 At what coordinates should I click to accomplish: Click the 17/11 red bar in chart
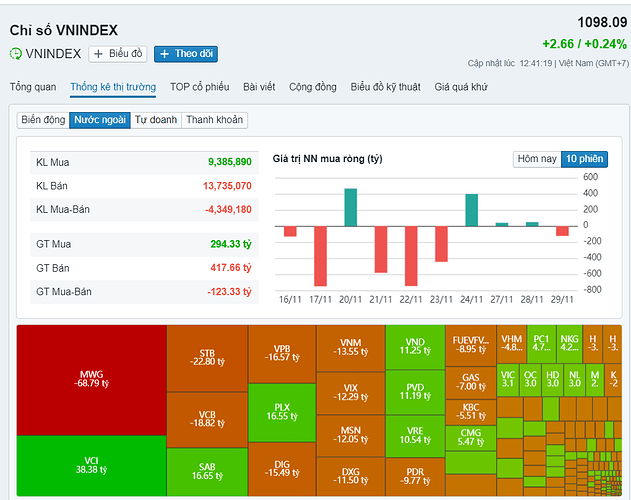pyautogui.click(x=320, y=256)
